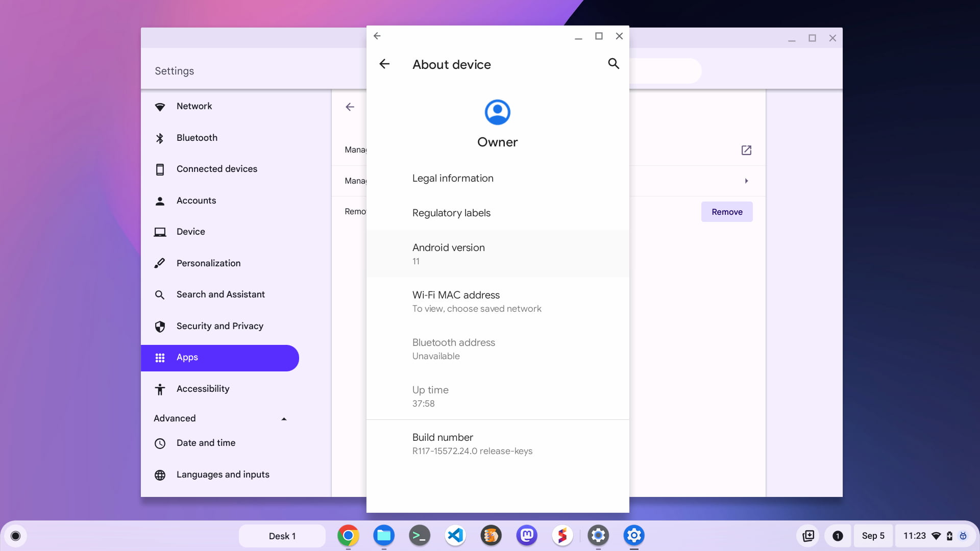Click the Terminal icon in taskbar
The width and height of the screenshot is (980, 551).
click(x=420, y=536)
